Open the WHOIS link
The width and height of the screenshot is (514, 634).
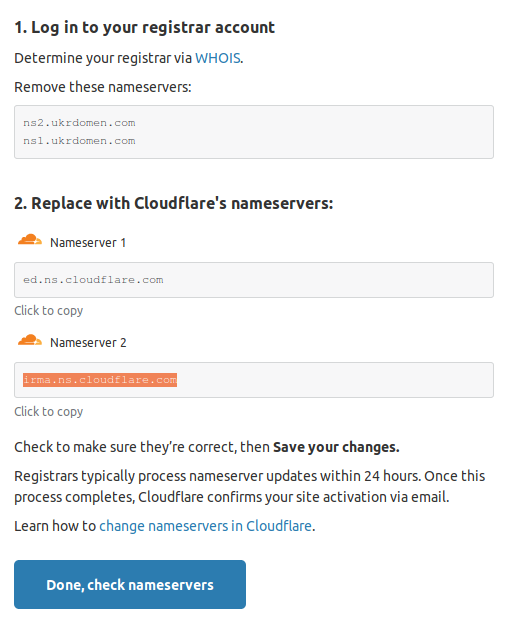click(x=218, y=58)
